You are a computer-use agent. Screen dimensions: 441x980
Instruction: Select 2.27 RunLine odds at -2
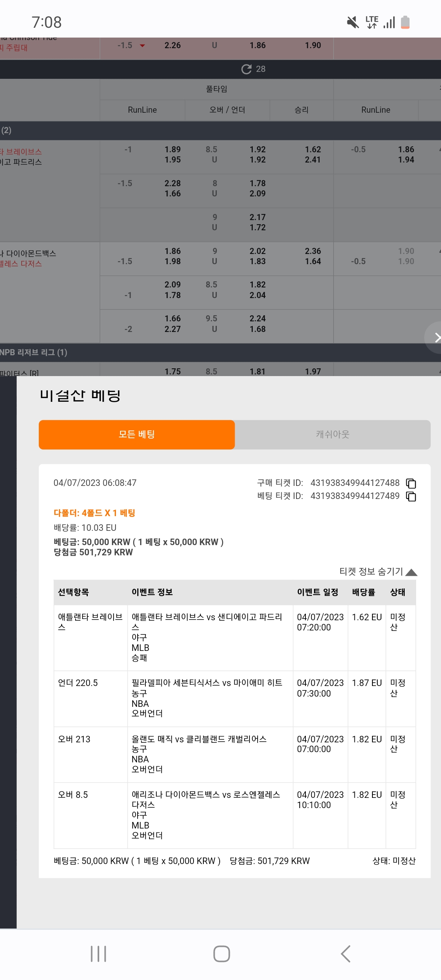(x=172, y=329)
